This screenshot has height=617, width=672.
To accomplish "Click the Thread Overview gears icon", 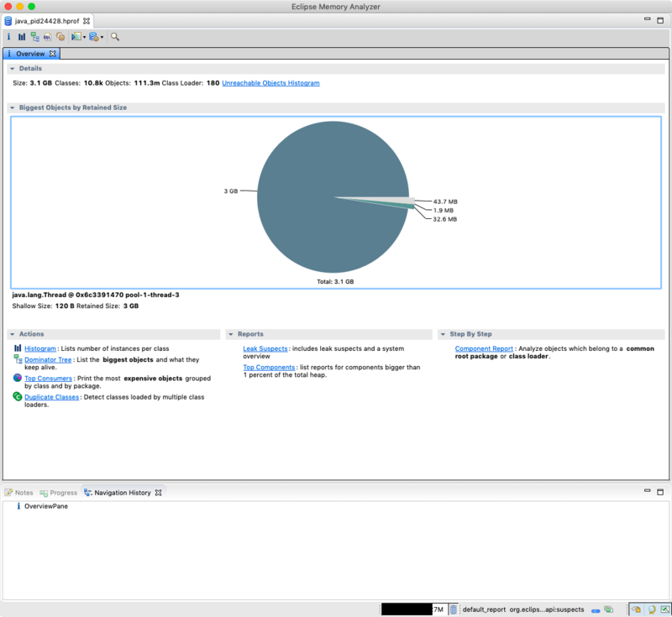I will pyautogui.click(x=60, y=37).
